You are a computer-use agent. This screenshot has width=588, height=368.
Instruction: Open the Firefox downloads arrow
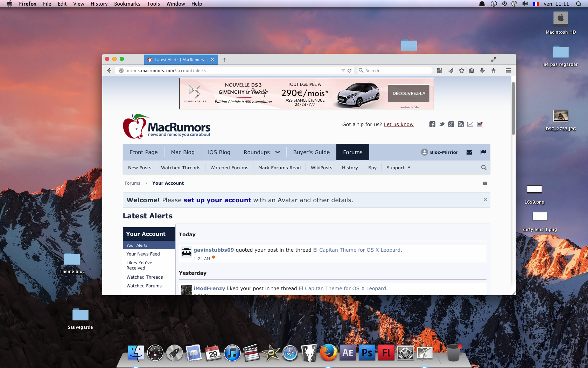tap(482, 70)
